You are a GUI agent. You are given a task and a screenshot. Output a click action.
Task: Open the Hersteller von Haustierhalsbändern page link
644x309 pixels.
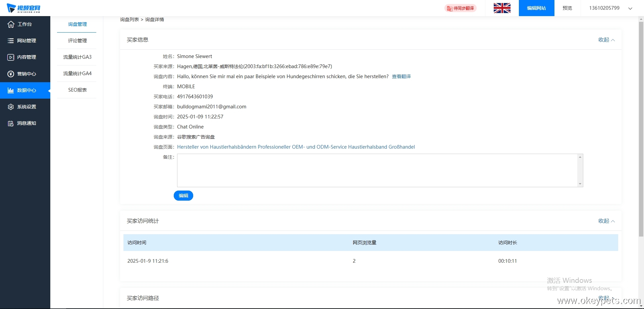[296, 147]
